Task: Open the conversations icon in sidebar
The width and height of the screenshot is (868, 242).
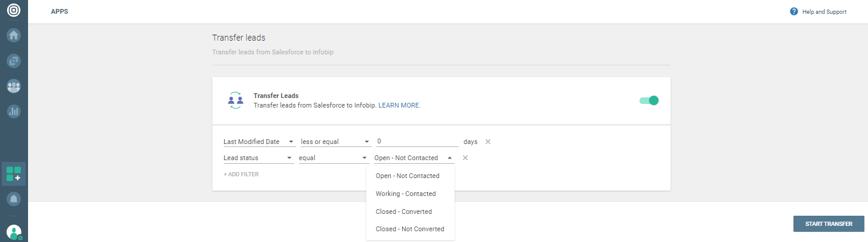Action: (14, 60)
